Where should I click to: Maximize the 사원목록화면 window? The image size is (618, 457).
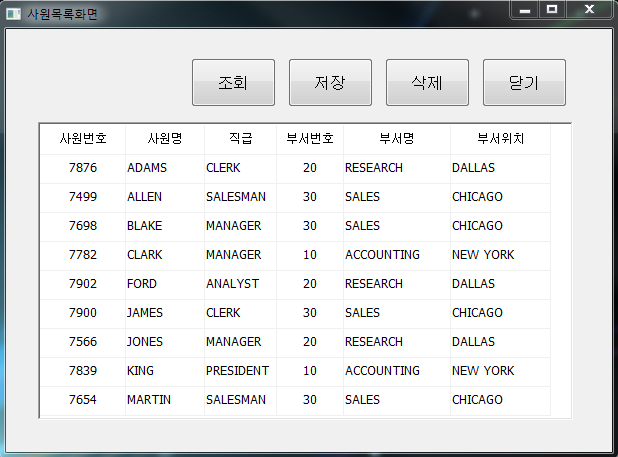pyautogui.click(x=552, y=10)
